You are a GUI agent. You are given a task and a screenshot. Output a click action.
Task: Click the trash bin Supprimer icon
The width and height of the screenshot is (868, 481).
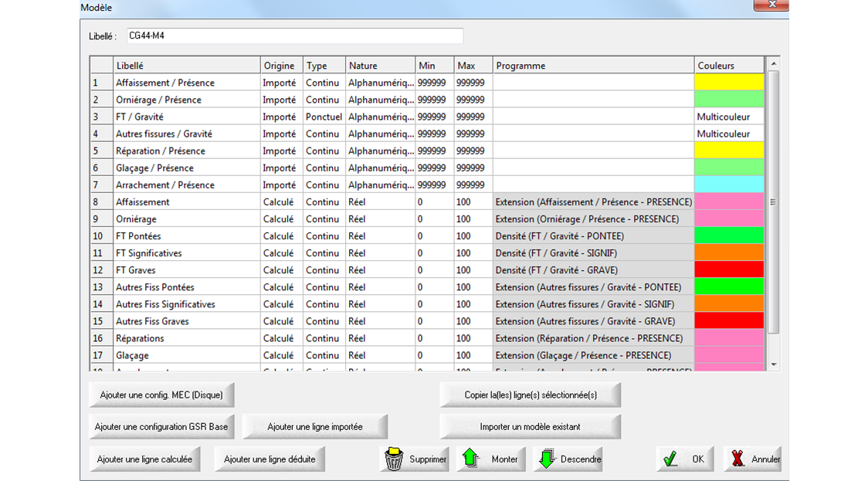point(394,459)
